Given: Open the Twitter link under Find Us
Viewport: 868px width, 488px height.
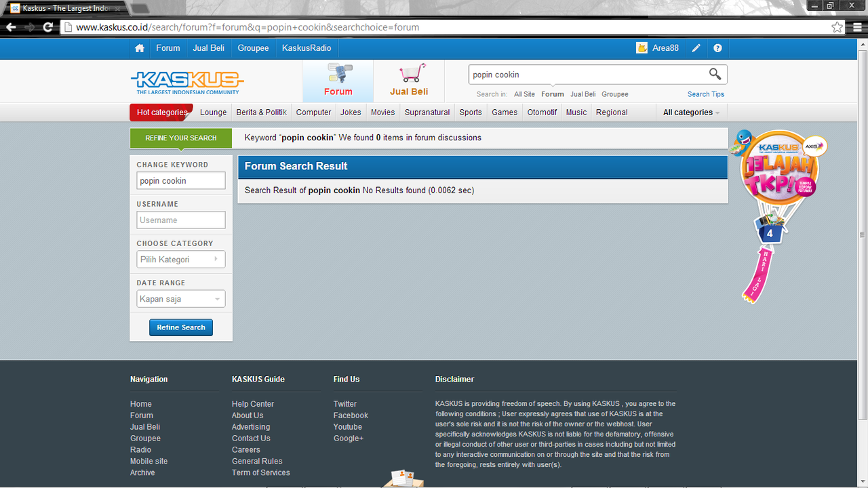Looking at the screenshot, I should point(345,404).
